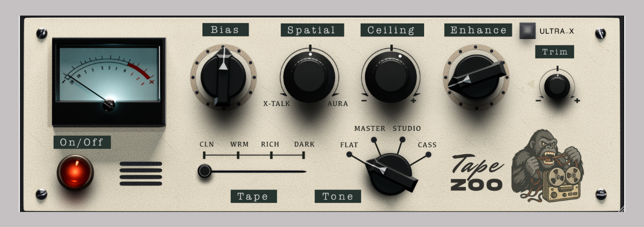Click the VU meter display
The height and width of the screenshot is (227, 644).
click(108, 82)
